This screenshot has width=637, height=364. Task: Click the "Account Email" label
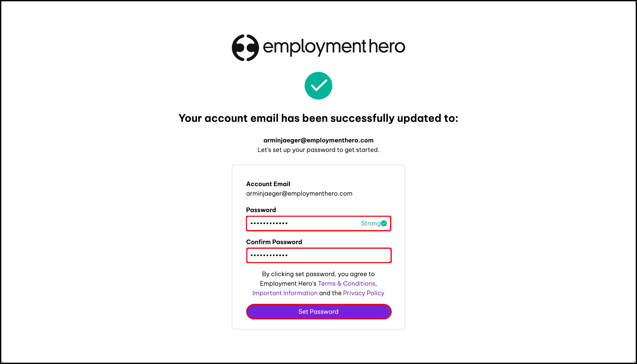pos(268,184)
